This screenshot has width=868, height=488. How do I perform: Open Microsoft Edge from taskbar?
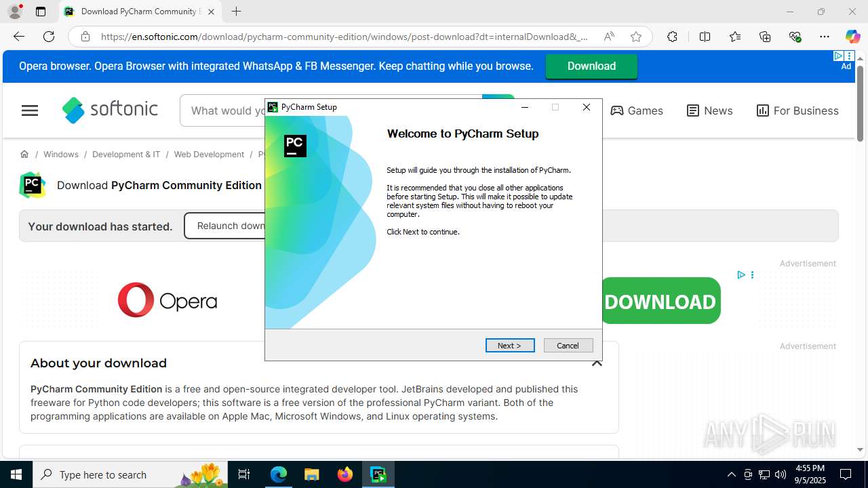pos(279,474)
